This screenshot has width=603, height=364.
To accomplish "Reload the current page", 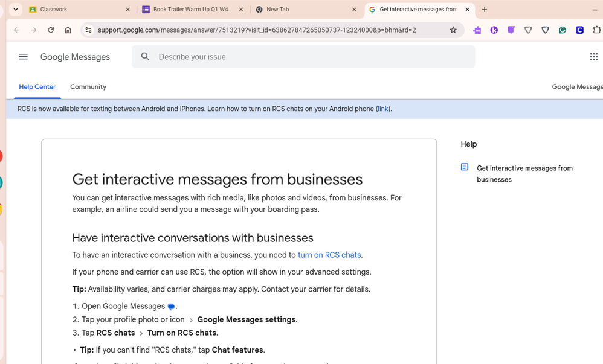I will click(x=51, y=30).
